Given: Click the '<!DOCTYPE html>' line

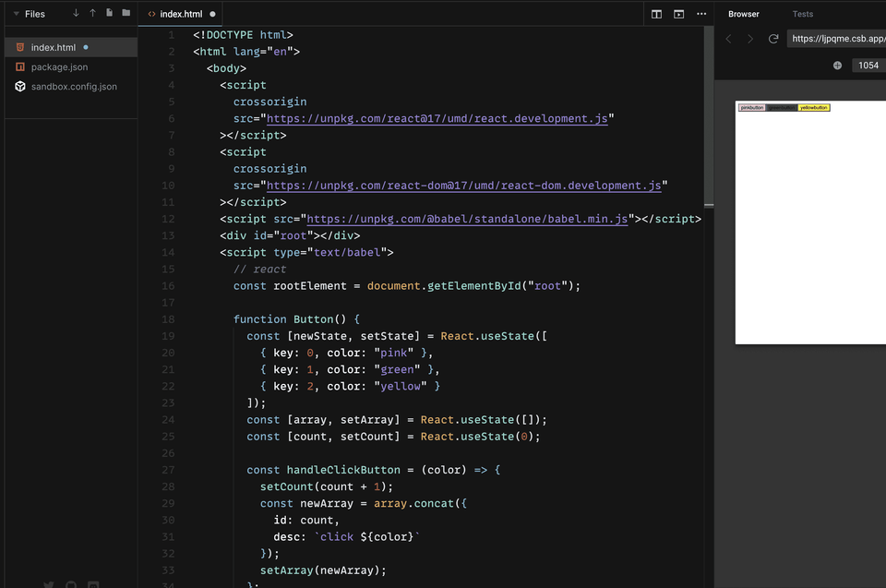Looking at the screenshot, I should click(243, 35).
